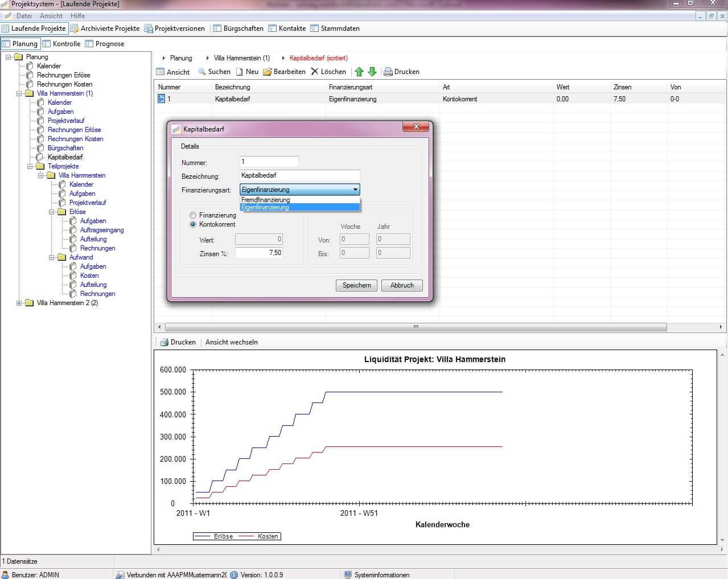
Task: Click the Abbruch button in the dialog
Action: (402, 285)
